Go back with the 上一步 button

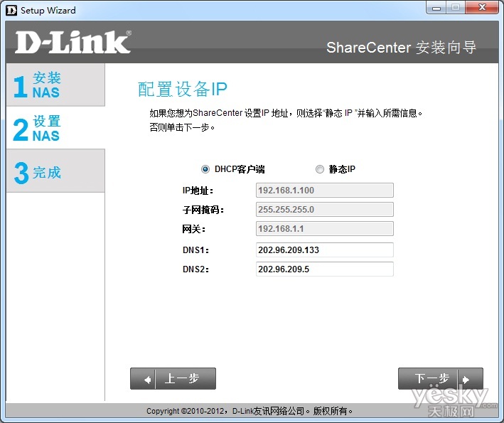(173, 379)
